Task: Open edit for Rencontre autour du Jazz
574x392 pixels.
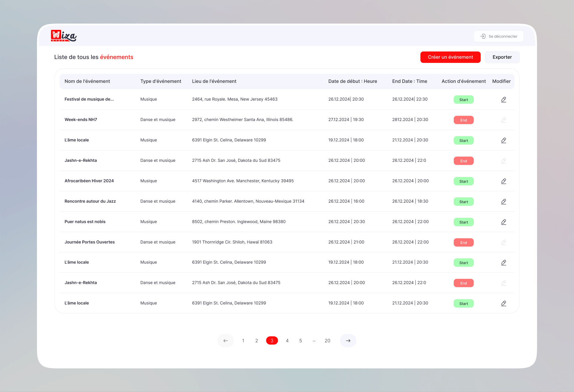Action: point(503,201)
